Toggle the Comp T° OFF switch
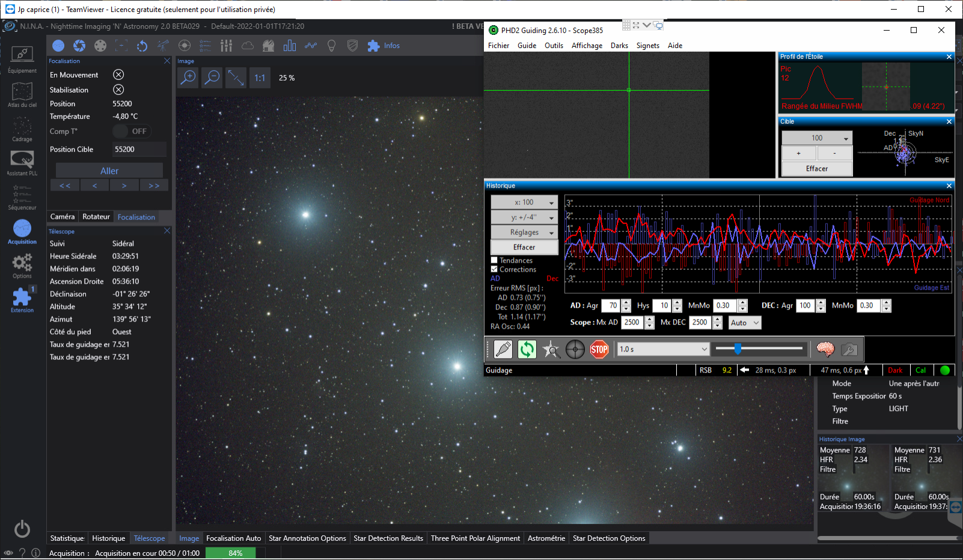963x560 pixels. pyautogui.click(x=132, y=131)
